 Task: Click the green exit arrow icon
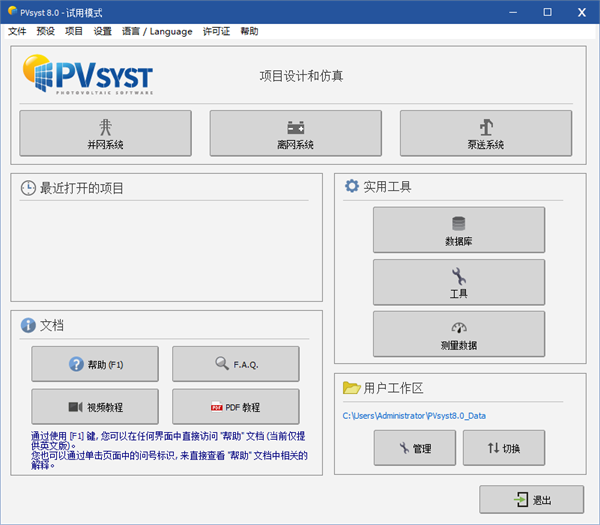(x=521, y=499)
